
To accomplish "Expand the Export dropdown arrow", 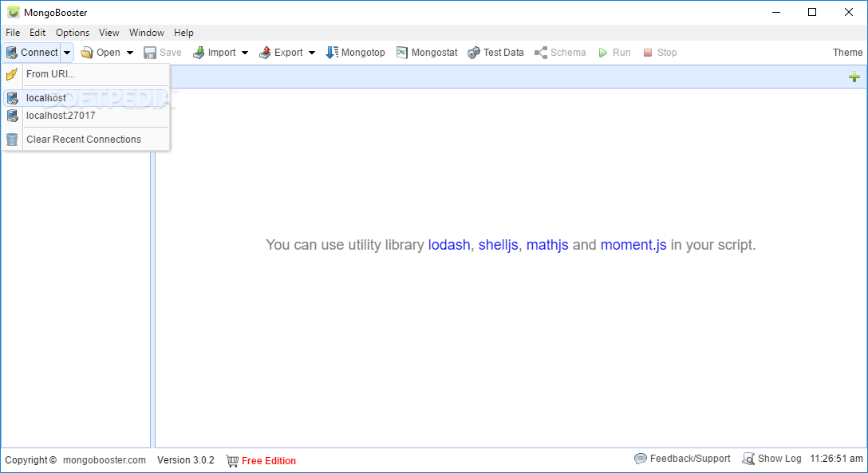I will (x=312, y=53).
